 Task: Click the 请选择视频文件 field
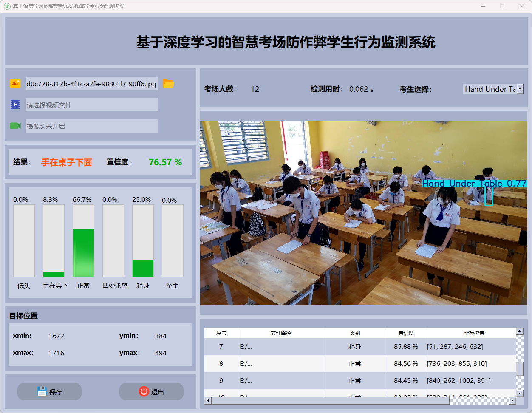tap(92, 105)
